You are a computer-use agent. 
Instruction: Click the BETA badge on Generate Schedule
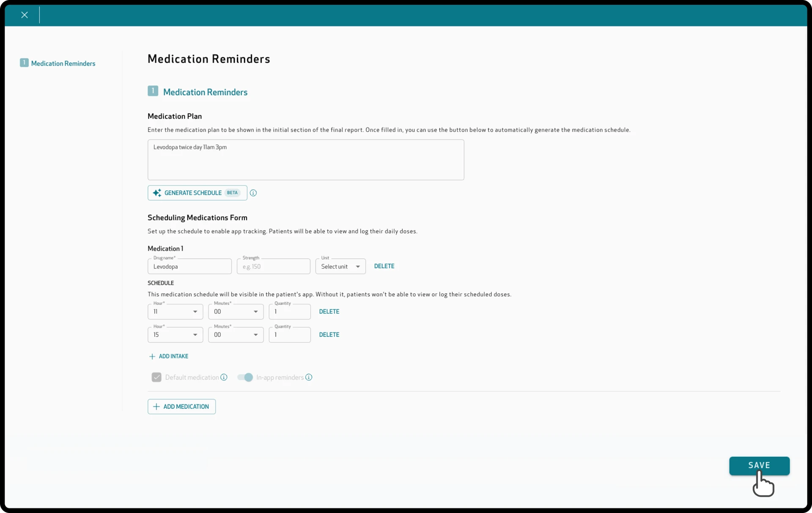point(232,193)
